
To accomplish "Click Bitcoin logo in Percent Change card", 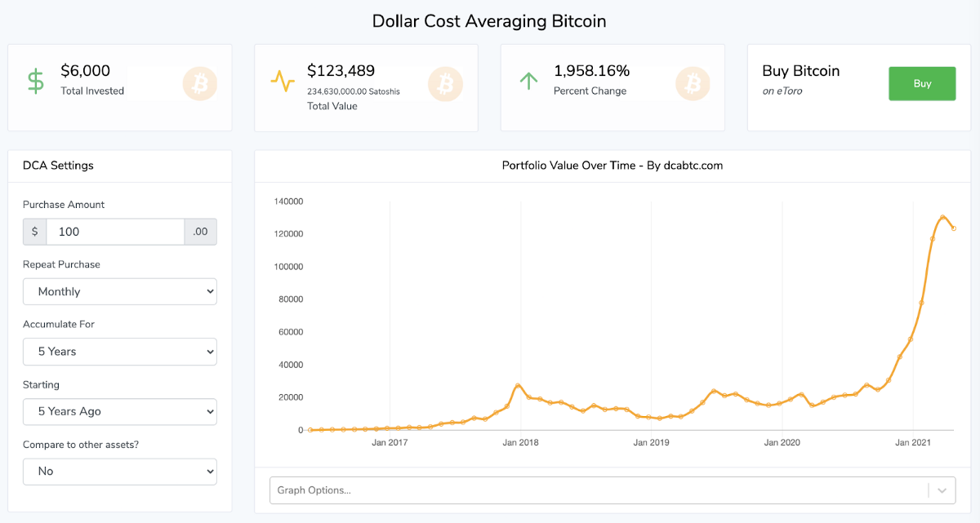I will (x=693, y=83).
